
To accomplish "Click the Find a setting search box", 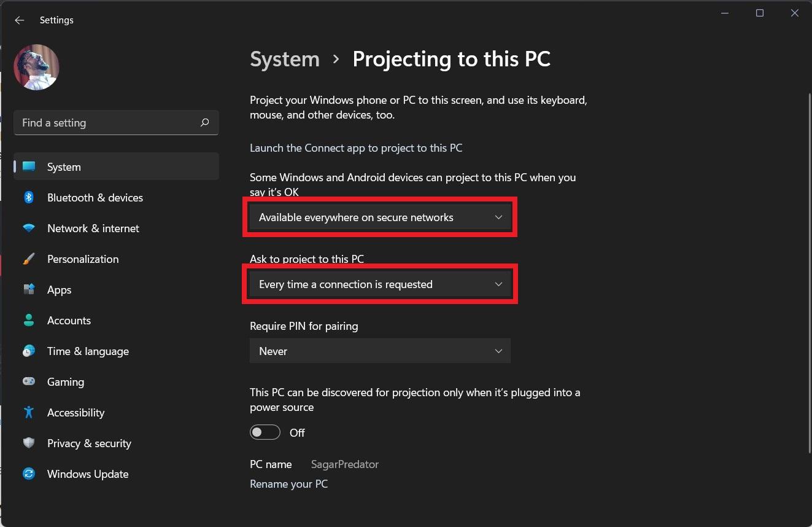I will 107,123.
